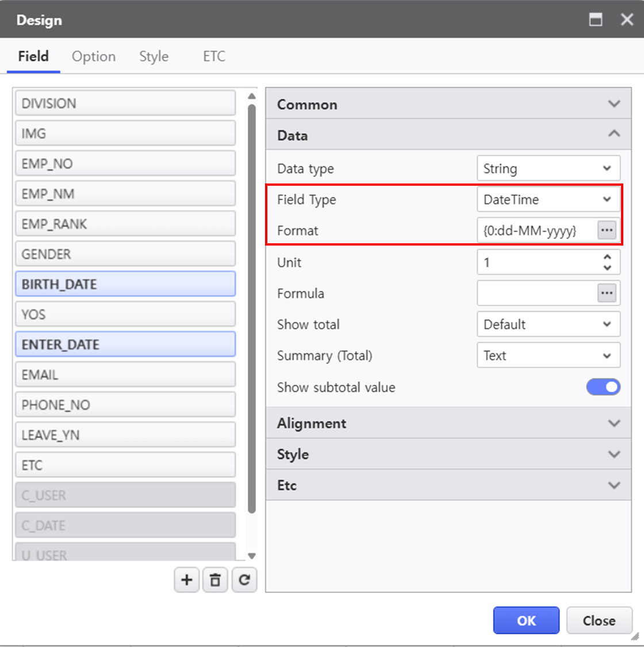Switch to the ETC tab
The image size is (644, 647).
tap(214, 56)
